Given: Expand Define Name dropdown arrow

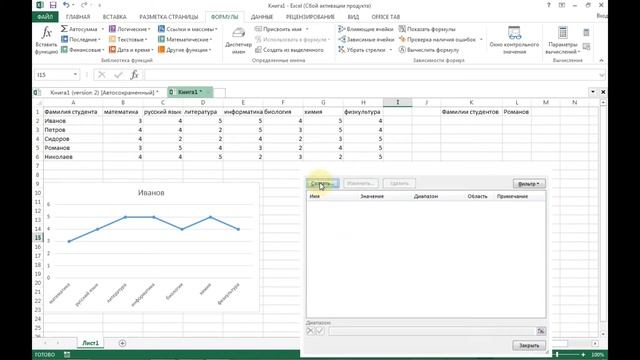Looking at the screenshot, I should coord(307,29).
